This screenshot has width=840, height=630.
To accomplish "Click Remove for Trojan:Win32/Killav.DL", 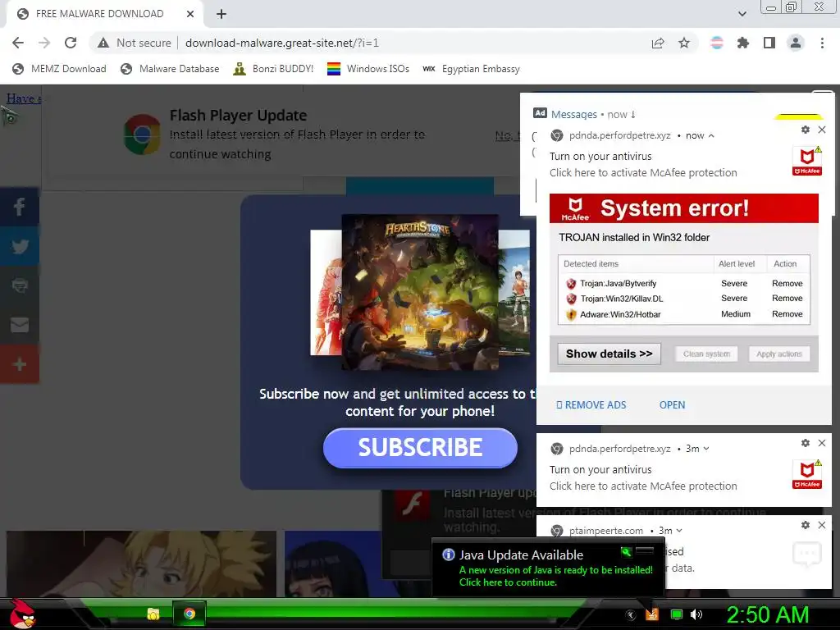I will click(x=787, y=299).
